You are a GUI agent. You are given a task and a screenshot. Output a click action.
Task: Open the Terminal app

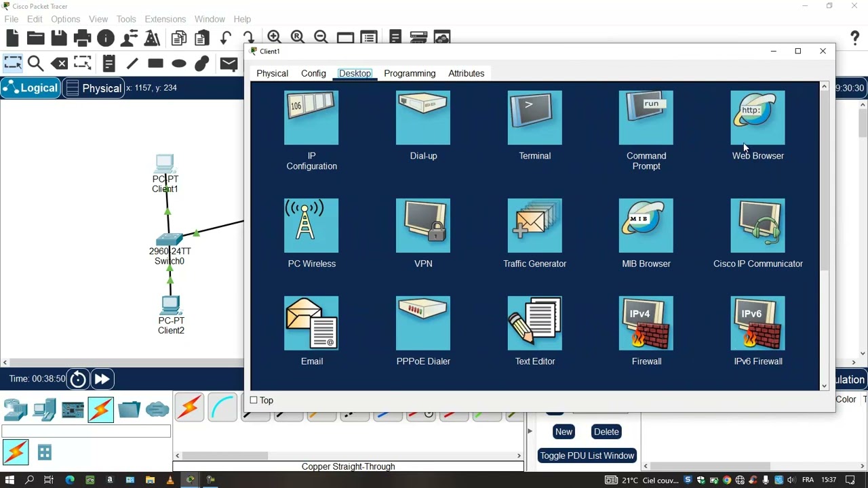534,125
